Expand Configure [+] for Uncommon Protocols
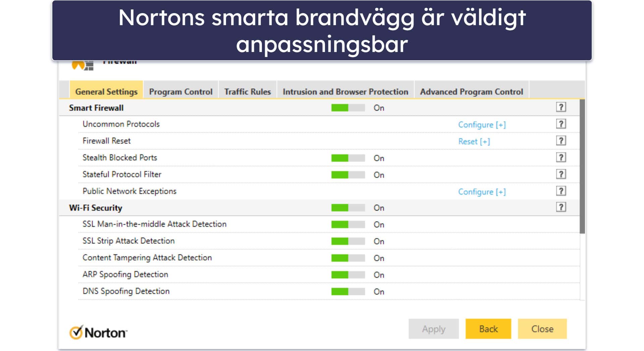644x351 pixels. (x=482, y=125)
